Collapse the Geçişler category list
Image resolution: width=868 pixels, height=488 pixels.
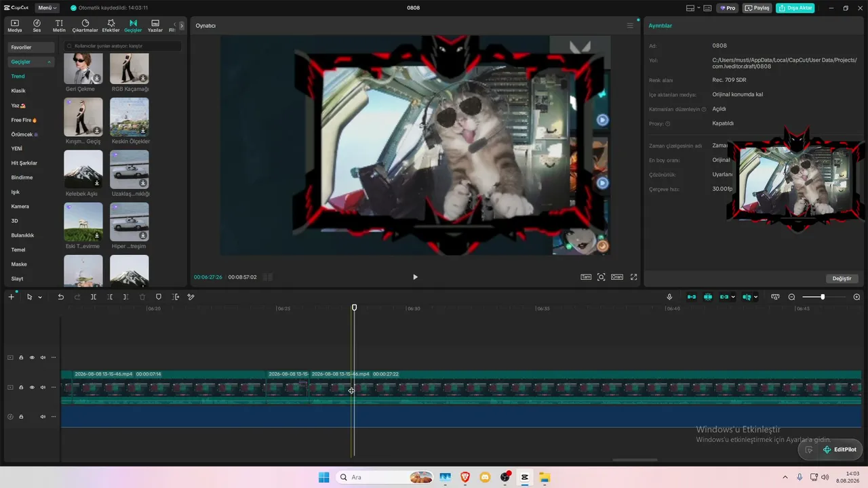coord(49,62)
